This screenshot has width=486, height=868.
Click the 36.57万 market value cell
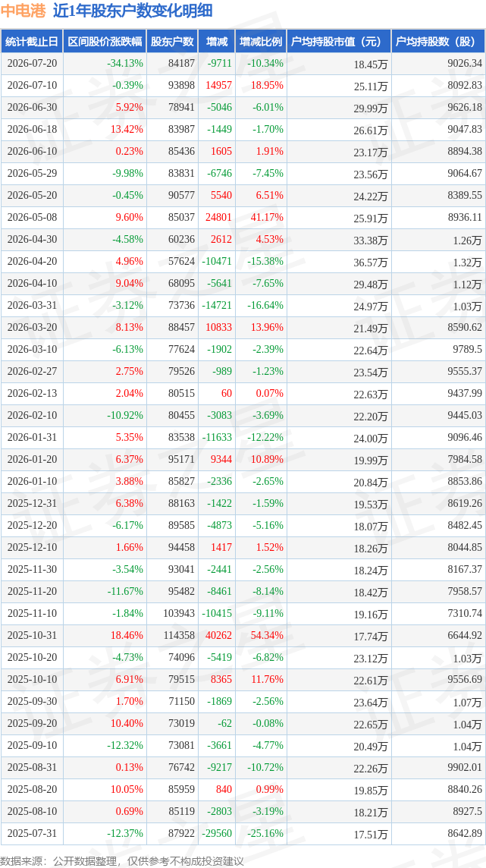point(371,262)
